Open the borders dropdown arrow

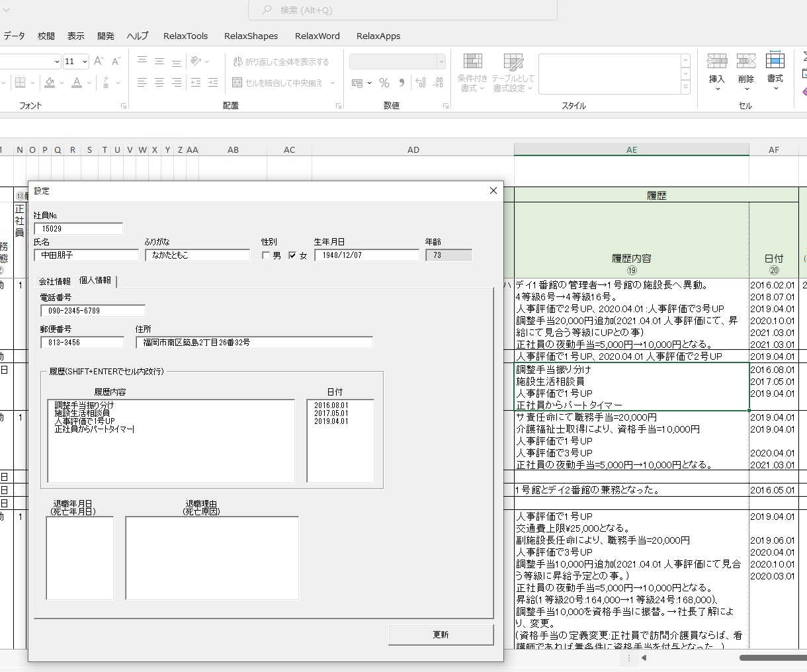[32, 83]
